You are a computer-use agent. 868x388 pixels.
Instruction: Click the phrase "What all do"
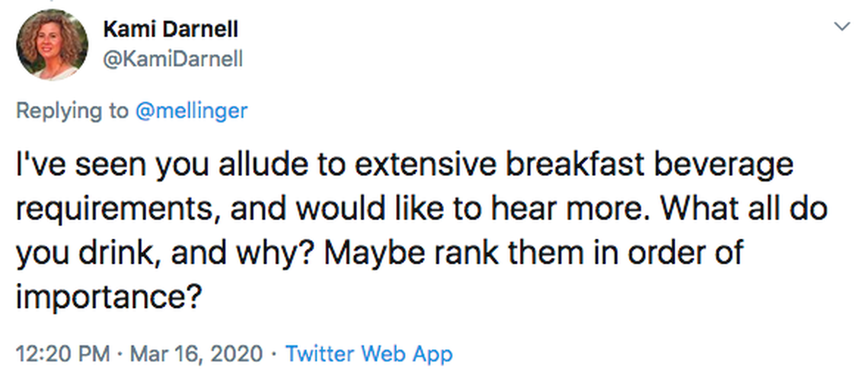(741, 209)
